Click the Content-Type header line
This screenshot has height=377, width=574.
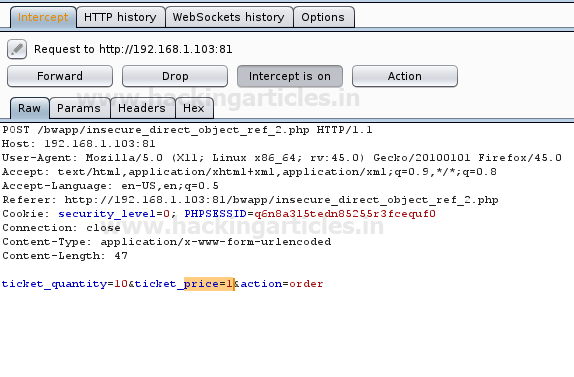[167, 242]
